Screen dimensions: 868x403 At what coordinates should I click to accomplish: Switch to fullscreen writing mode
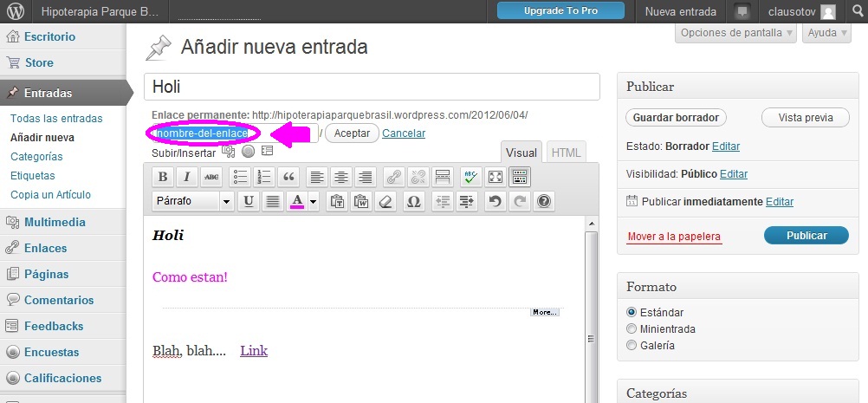coord(496,177)
